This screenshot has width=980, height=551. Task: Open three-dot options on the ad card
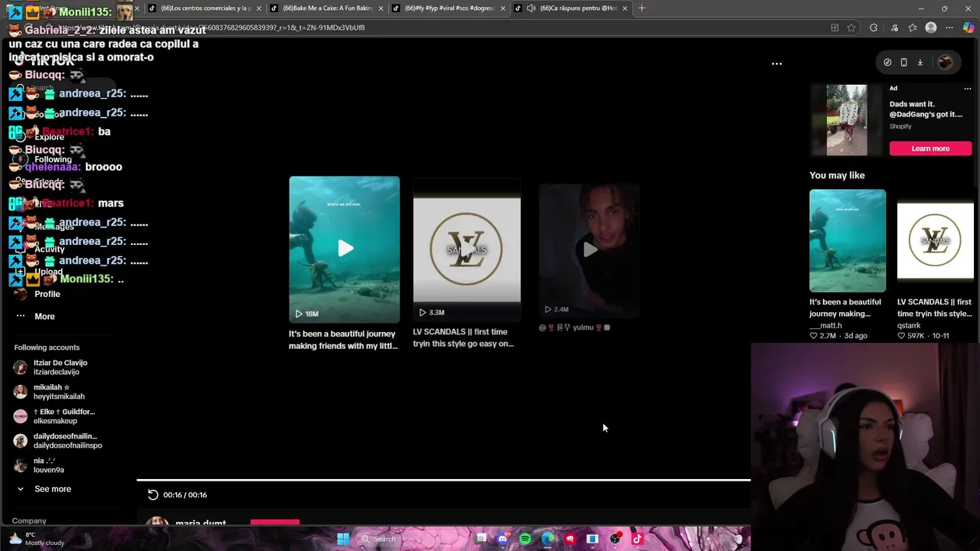(967, 89)
